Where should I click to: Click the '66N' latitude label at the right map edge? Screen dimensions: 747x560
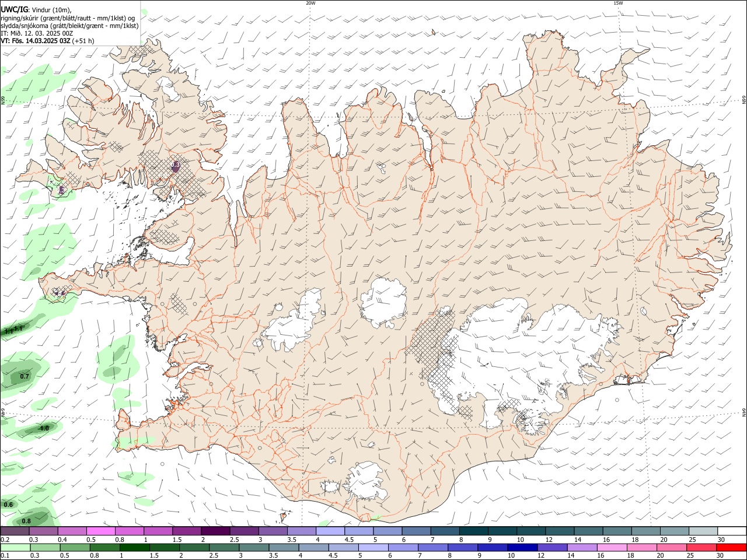coord(744,100)
